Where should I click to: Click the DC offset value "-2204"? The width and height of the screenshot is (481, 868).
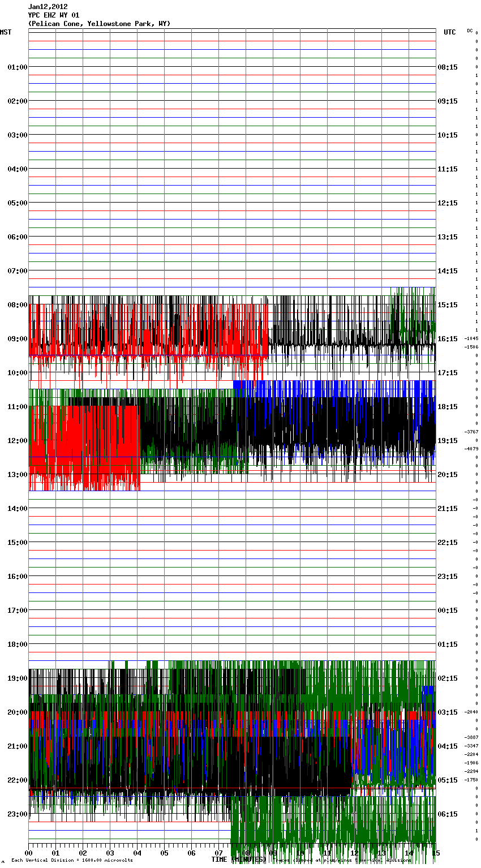pos(471,754)
